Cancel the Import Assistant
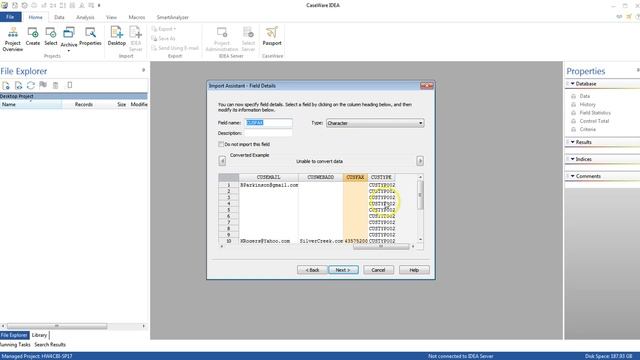This screenshot has height=360, width=640. pos(378,270)
